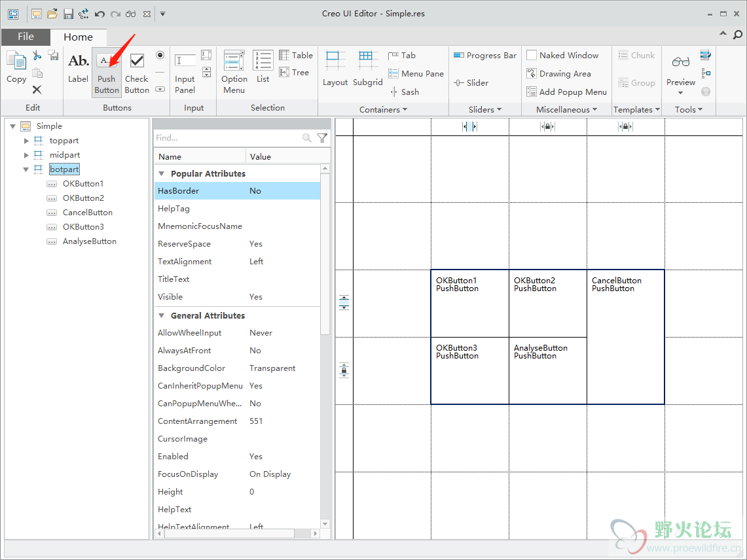Click the ribbon search magnifier icon
The image size is (747, 560).
click(x=737, y=34)
